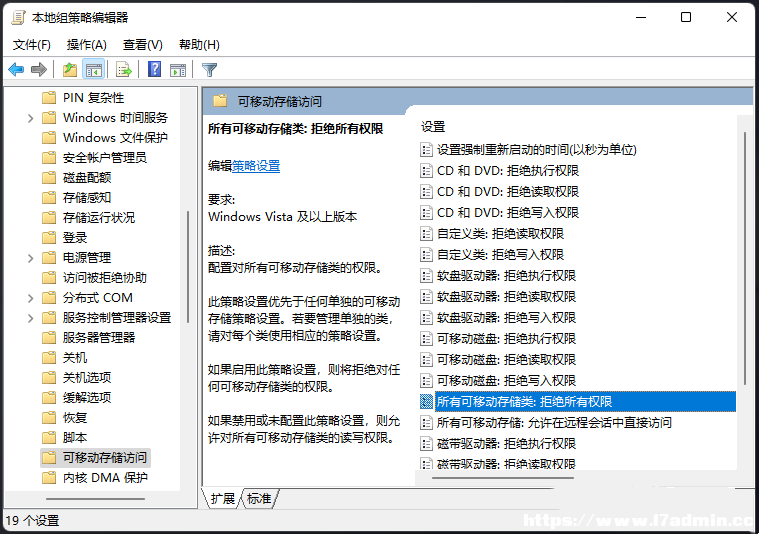Click folder icon in 可移动存储访问 header
759x534 pixels.
pyautogui.click(x=220, y=101)
